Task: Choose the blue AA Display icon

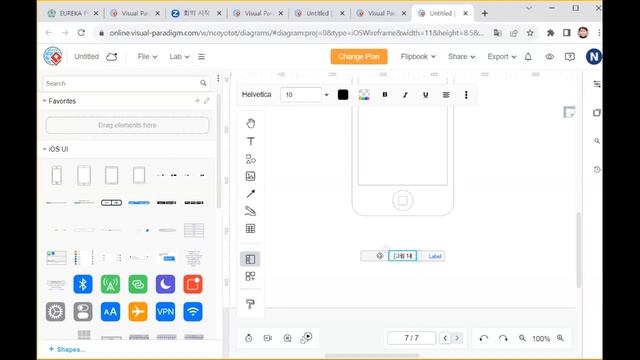Action: tap(110, 312)
